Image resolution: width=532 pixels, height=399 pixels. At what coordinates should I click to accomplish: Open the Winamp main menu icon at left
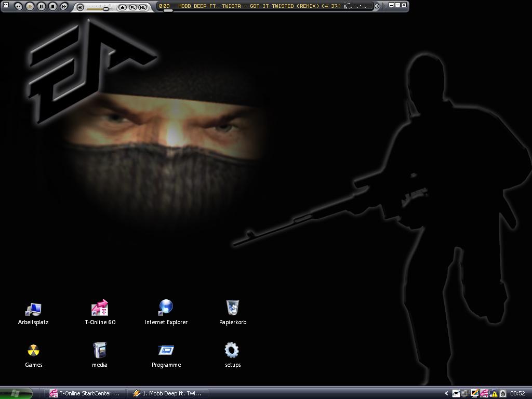(x=6, y=5)
